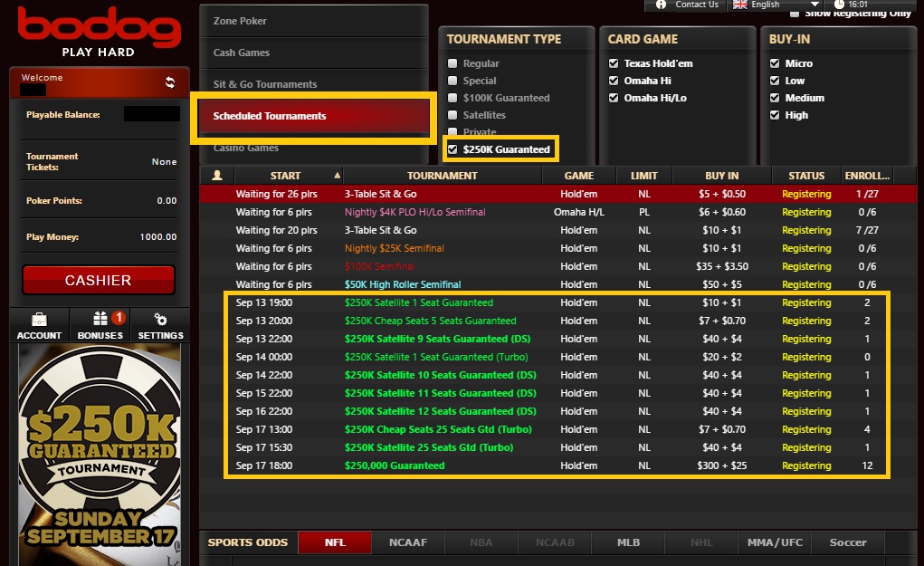Uncheck the Omaha Hi checkbox
The width and height of the screenshot is (924, 566).
[x=614, y=81]
